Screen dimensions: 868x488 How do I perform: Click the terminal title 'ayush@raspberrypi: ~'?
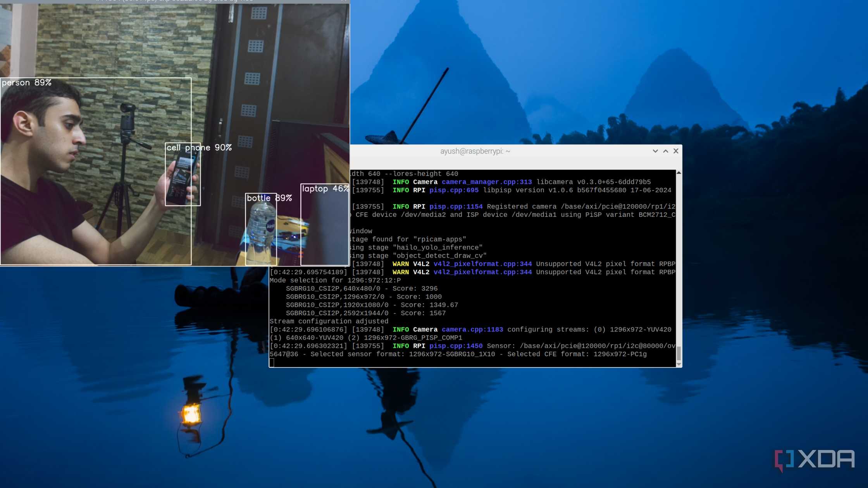click(x=475, y=151)
